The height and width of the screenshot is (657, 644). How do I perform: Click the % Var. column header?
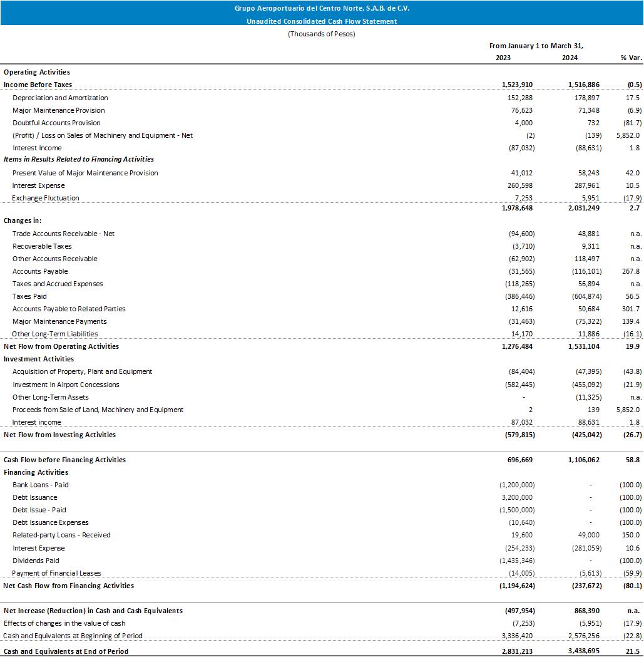[631, 58]
